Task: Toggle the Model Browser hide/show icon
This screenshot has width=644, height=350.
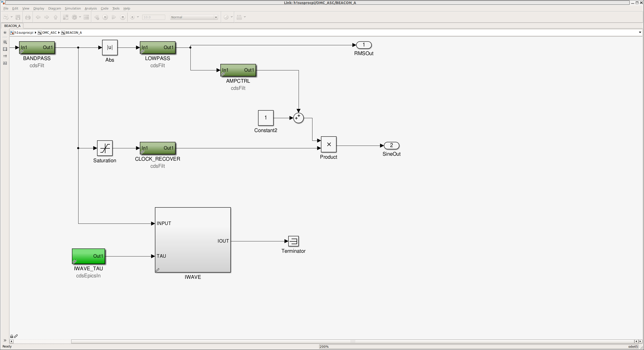Action: 5,32
